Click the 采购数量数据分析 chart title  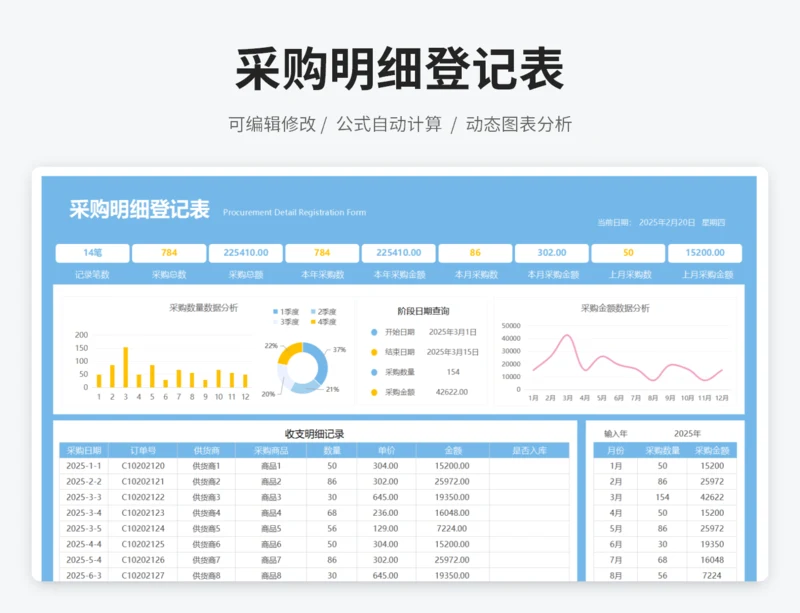(204, 308)
